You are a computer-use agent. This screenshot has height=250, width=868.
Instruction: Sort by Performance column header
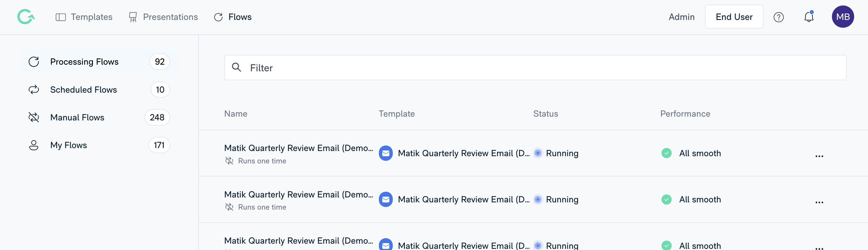685,114
